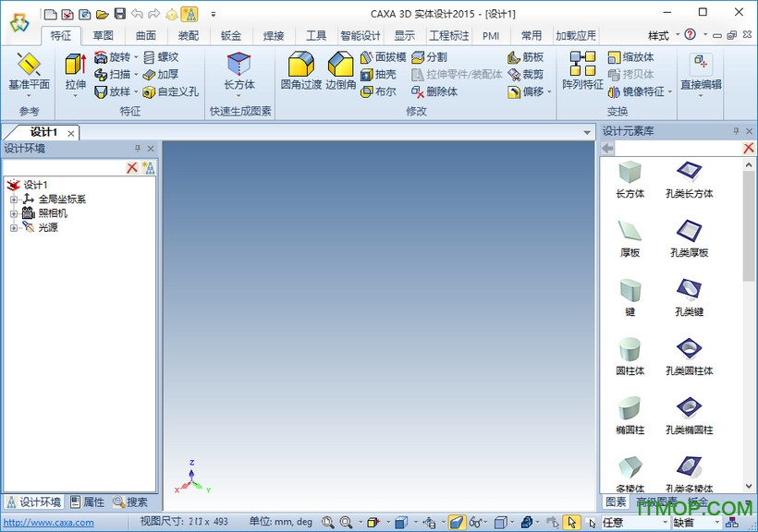Screen dimensions: 758x532
Task: Click the 长方体 quick shape in ribbon
Action: tap(239, 71)
